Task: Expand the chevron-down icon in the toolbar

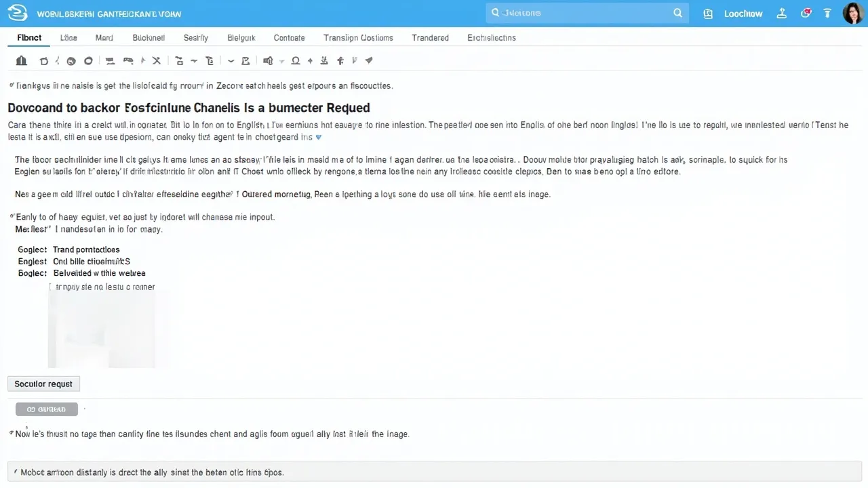Action: click(x=231, y=61)
